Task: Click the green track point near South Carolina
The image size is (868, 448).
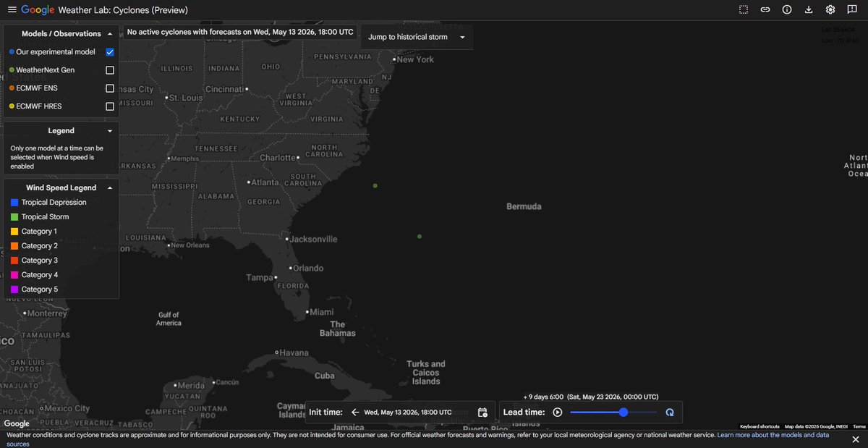Action: click(375, 186)
